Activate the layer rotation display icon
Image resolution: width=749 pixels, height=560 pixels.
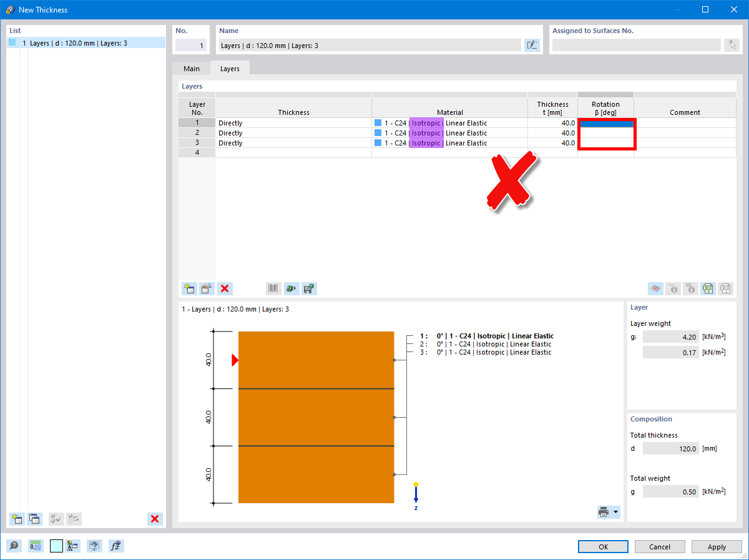point(655,288)
